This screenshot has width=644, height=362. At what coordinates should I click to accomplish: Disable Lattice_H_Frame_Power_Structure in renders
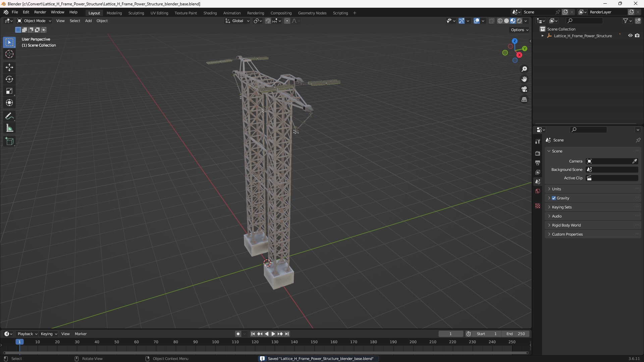(x=637, y=36)
